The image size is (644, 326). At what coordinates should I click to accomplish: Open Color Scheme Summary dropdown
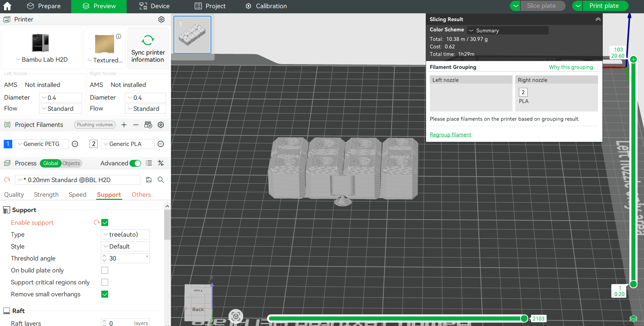[x=507, y=30]
